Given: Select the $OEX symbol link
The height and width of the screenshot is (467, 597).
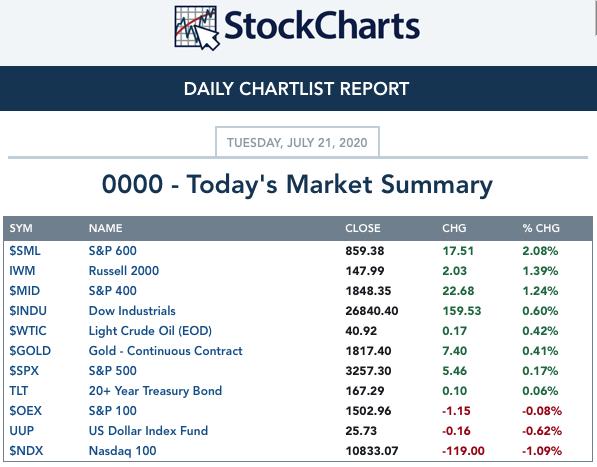Looking at the screenshot, I should 26,411.
